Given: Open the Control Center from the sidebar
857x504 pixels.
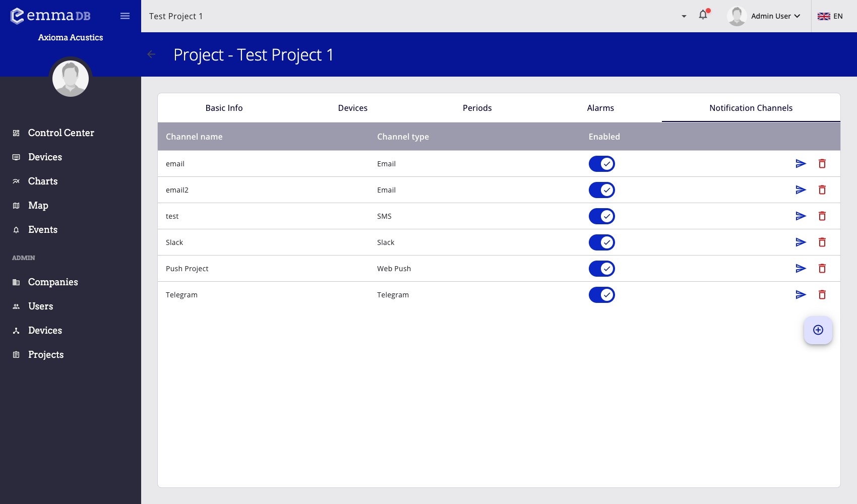Looking at the screenshot, I should point(60,133).
